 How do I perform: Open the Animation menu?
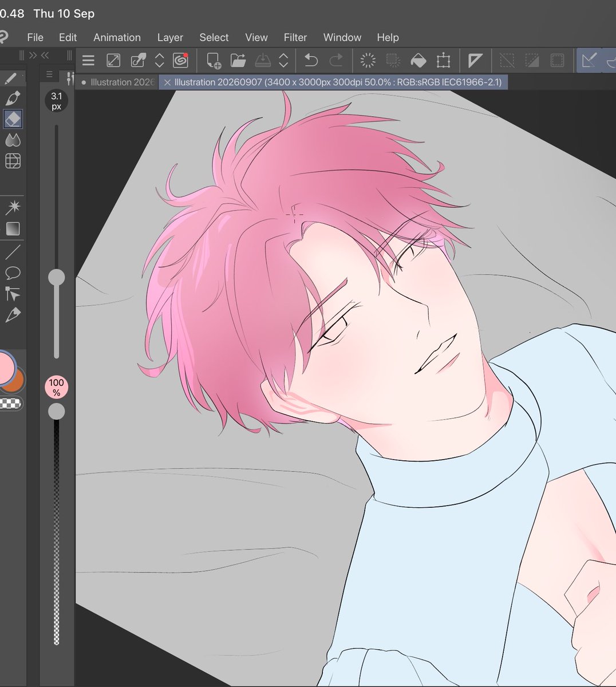(117, 37)
